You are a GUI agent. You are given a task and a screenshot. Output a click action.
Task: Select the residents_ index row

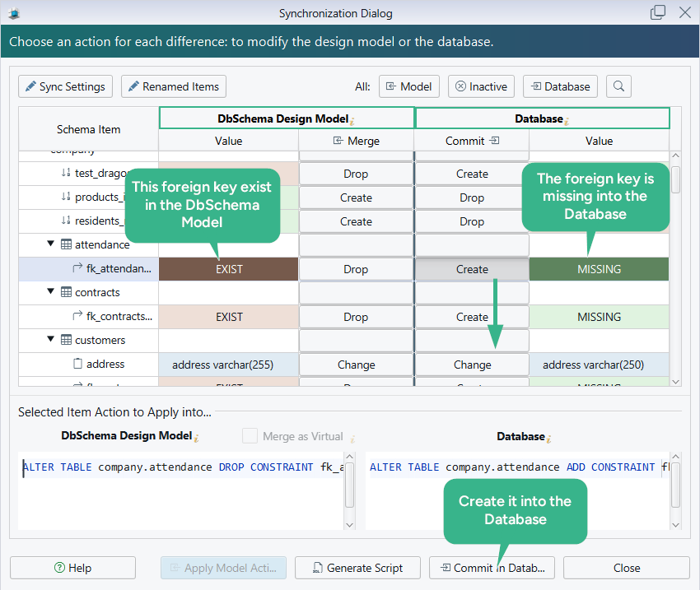[x=89, y=221]
